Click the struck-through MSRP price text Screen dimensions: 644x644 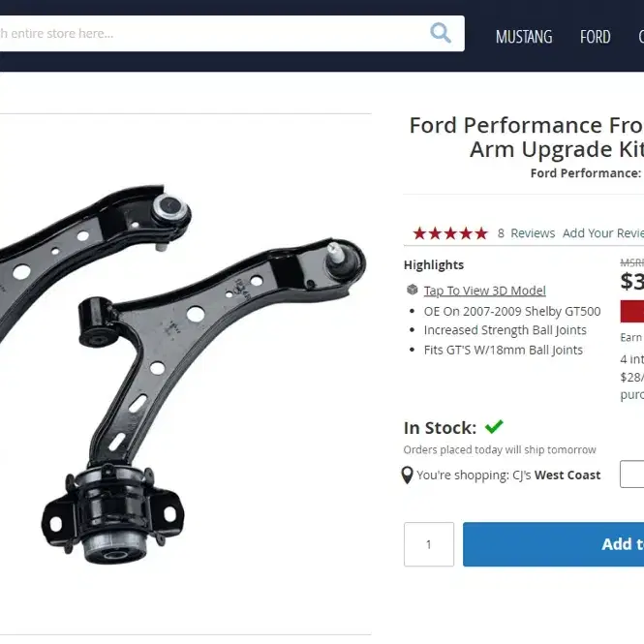coord(632,262)
